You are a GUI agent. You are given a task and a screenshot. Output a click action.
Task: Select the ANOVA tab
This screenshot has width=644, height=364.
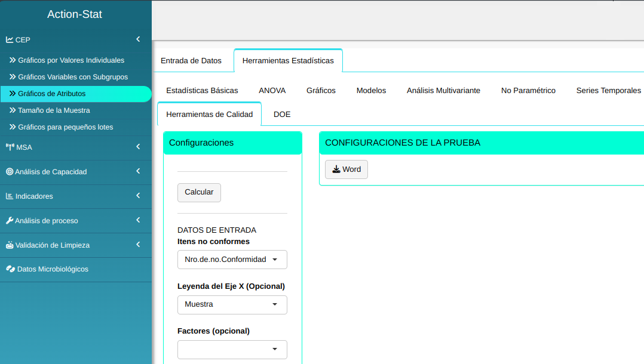[x=272, y=91]
